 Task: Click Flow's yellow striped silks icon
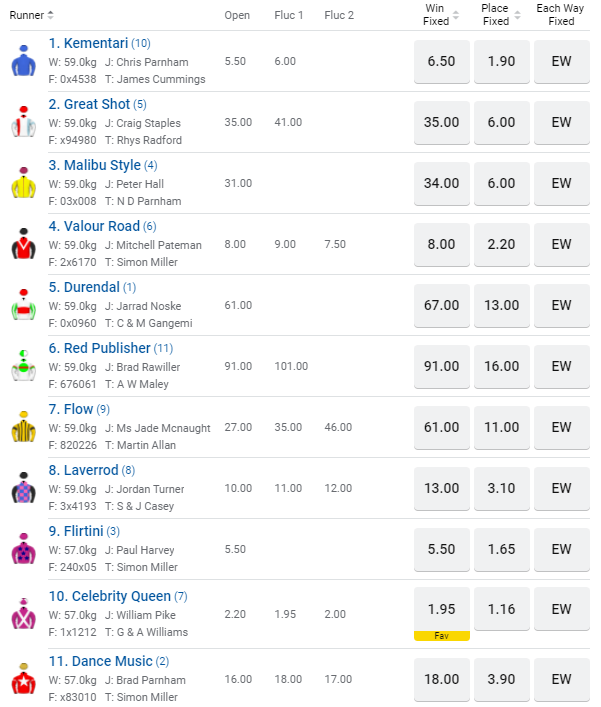click(23, 427)
